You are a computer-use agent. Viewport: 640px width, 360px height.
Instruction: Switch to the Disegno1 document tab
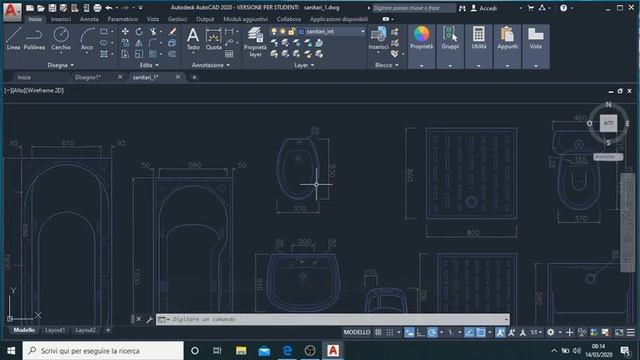88,77
